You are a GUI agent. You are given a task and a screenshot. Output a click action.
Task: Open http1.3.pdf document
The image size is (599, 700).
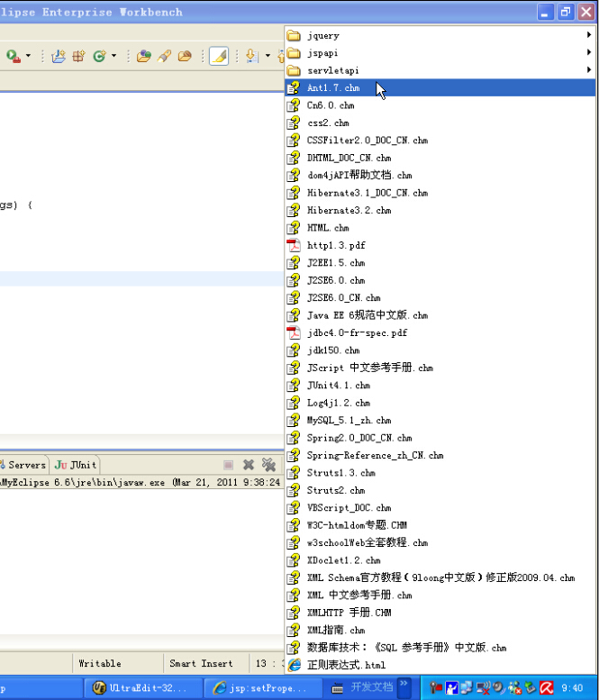point(440,245)
